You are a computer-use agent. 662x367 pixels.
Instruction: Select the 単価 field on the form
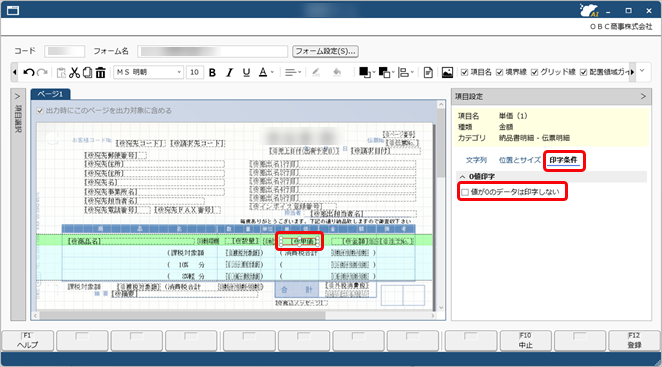(x=299, y=242)
